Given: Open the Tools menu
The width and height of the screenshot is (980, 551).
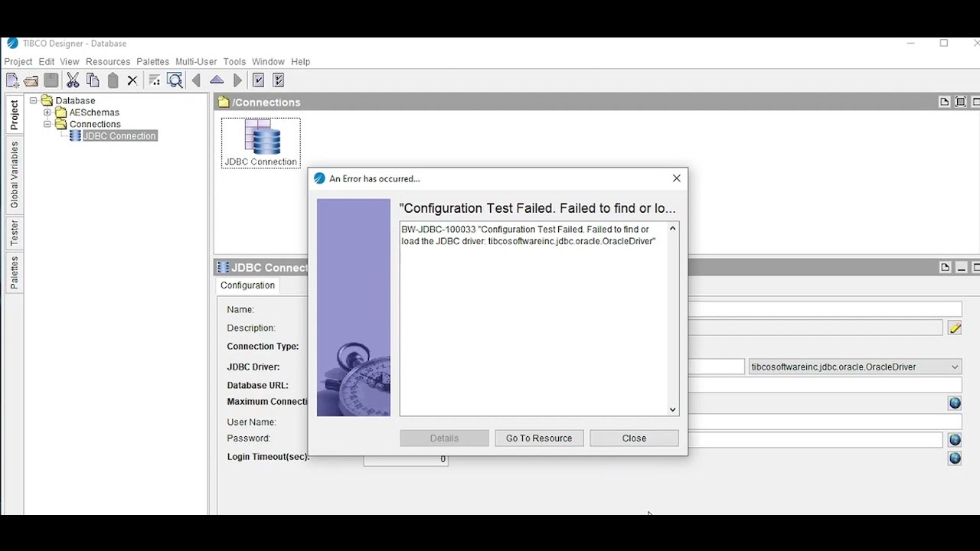Looking at the screenshot, I should click(234, 61).
